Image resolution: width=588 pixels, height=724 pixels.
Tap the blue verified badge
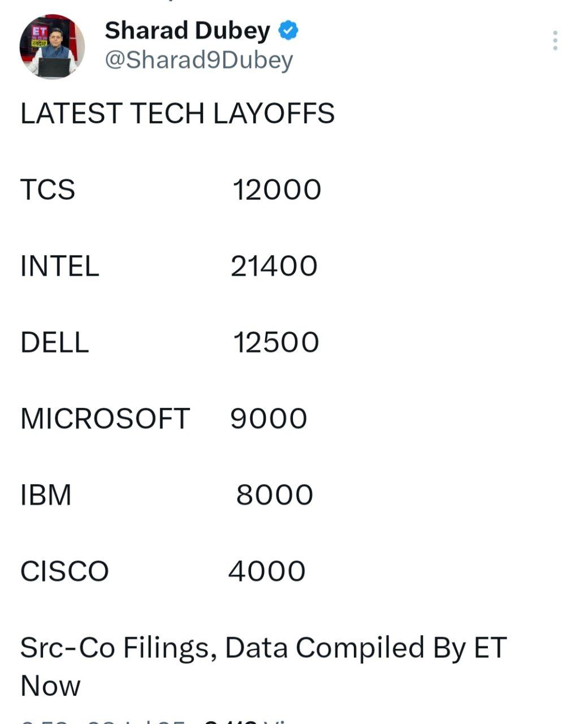(x=288, y=31)
